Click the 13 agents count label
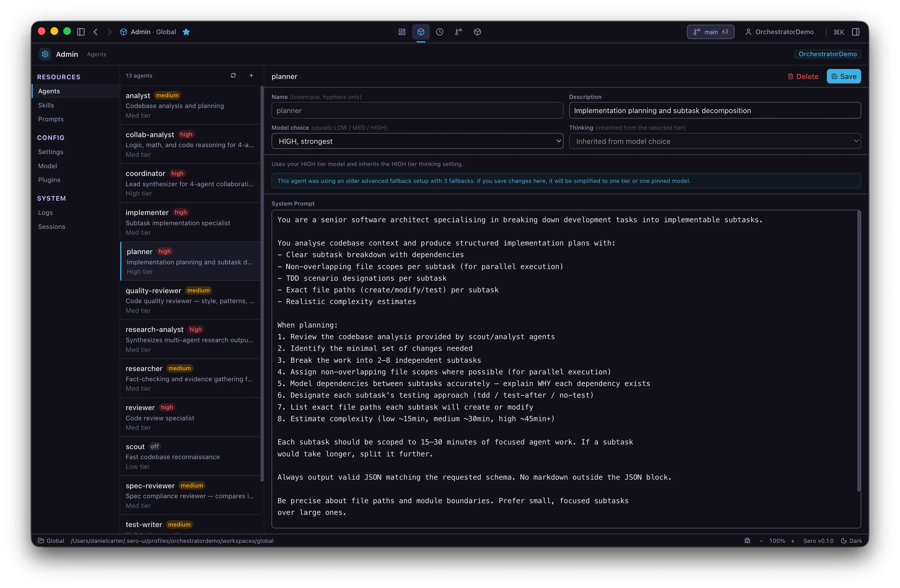Screen dimensions: 900x588 pyautogui.click(x=139, y=76)
